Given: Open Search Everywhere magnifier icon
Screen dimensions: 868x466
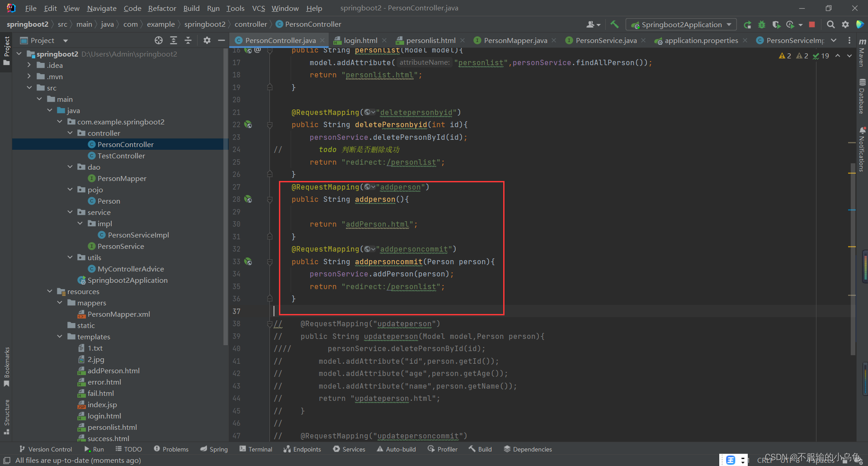Looking at the screenshot, I should [830, 24].
